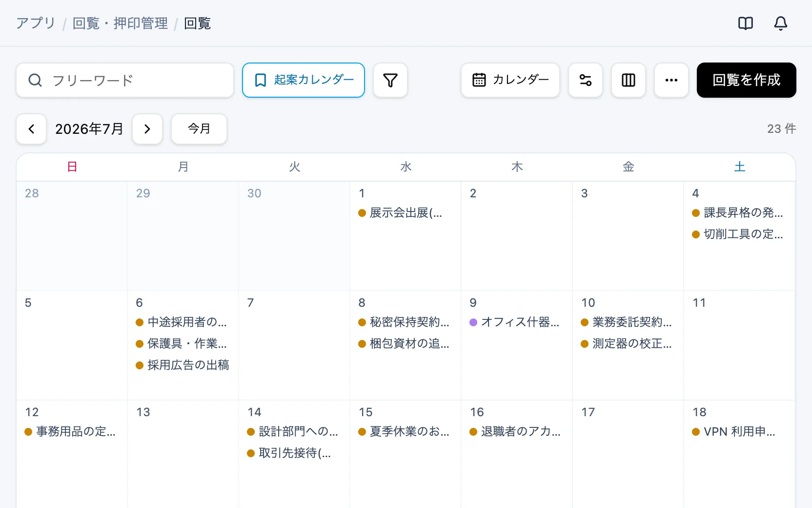Focus the フリーワード search field
The height and width of the screenshot is (508, 812).
click(x=125, y=80)
